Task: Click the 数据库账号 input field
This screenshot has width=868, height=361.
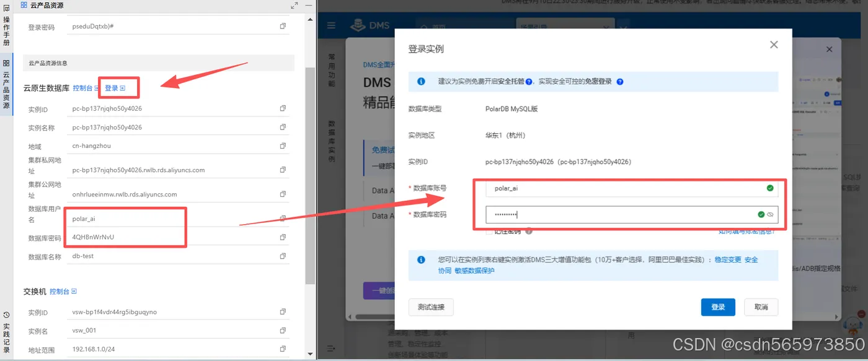Action: pos(632,188)
